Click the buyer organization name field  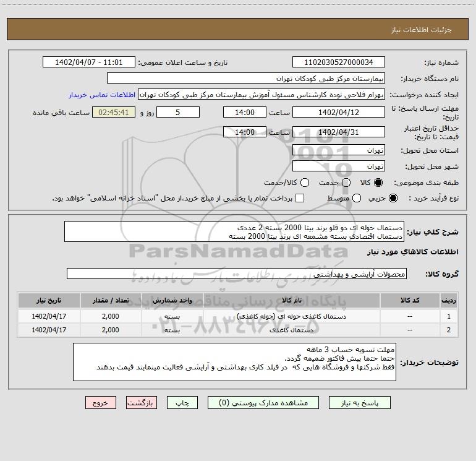246,78
